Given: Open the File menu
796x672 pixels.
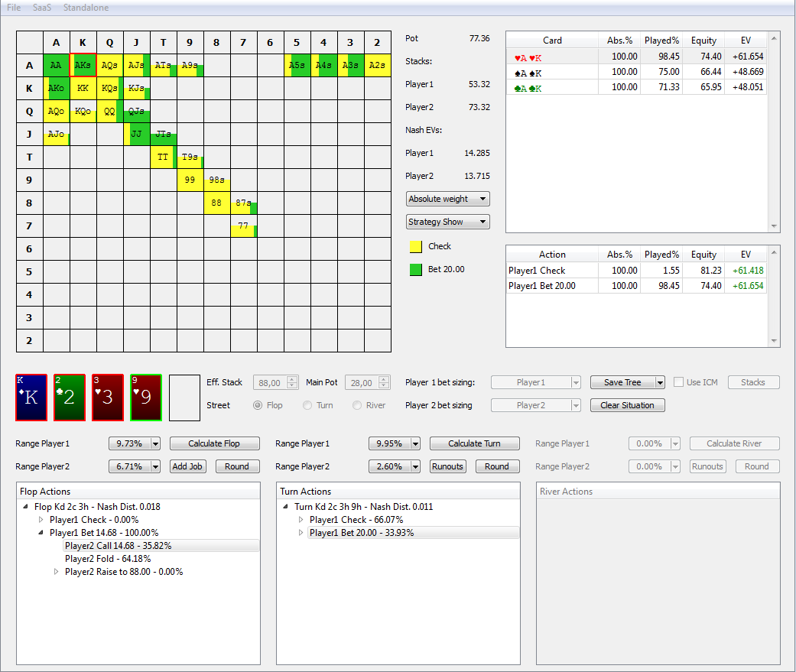Looking at the screenshot, I should 14,8.
